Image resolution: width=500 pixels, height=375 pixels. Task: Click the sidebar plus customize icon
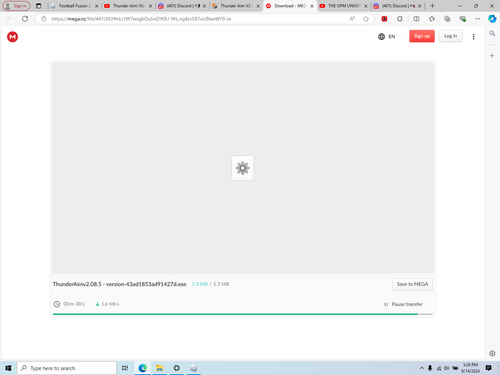point(492,56)
